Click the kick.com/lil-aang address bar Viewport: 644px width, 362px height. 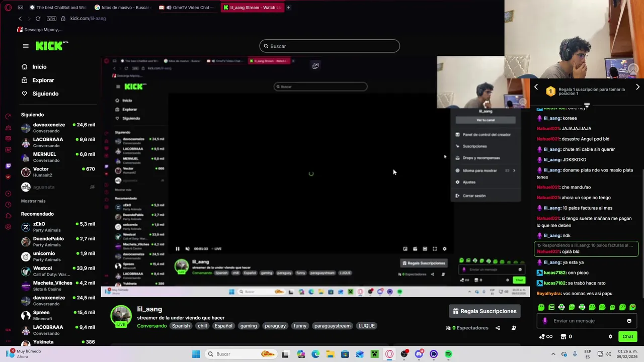pyautogui.click(x=88, y=19)
